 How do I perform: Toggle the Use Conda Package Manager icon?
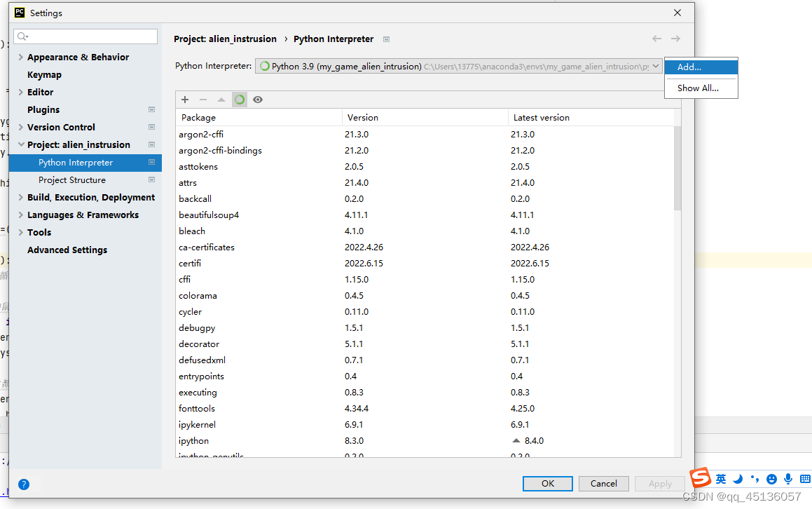click(x=239, y=100)
